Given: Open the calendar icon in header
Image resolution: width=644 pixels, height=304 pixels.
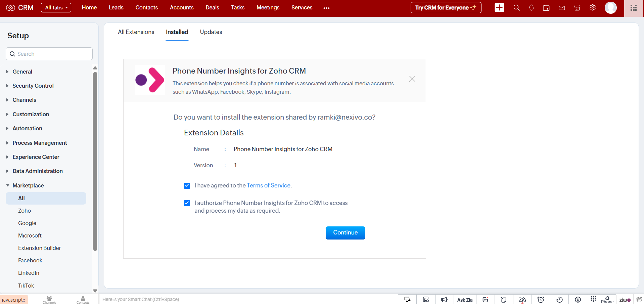Looking at the screenshot, I should coord(546,7).
